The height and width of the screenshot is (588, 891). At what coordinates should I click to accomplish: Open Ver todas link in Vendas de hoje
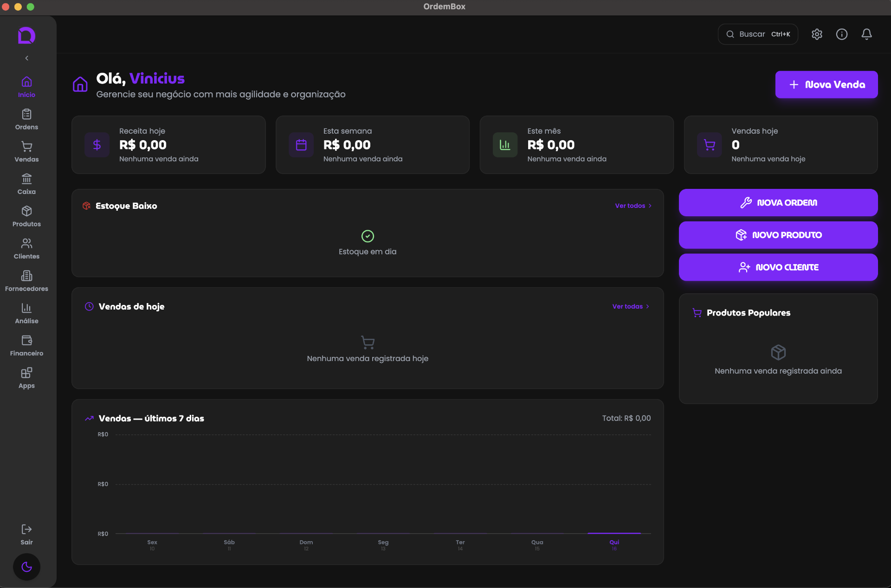(x=631, y=306)
